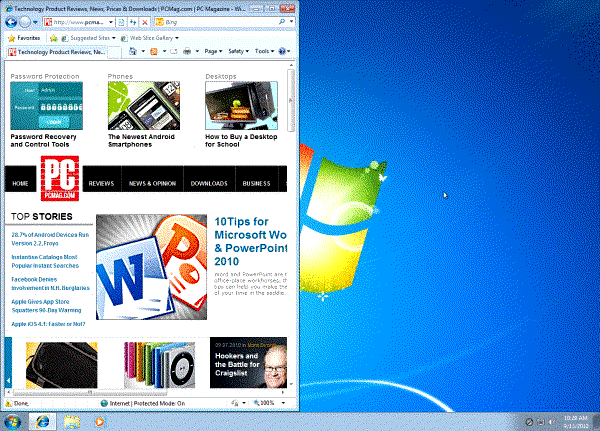Click the browser Back button
The image size is (600, 431).
pos(12,21)
